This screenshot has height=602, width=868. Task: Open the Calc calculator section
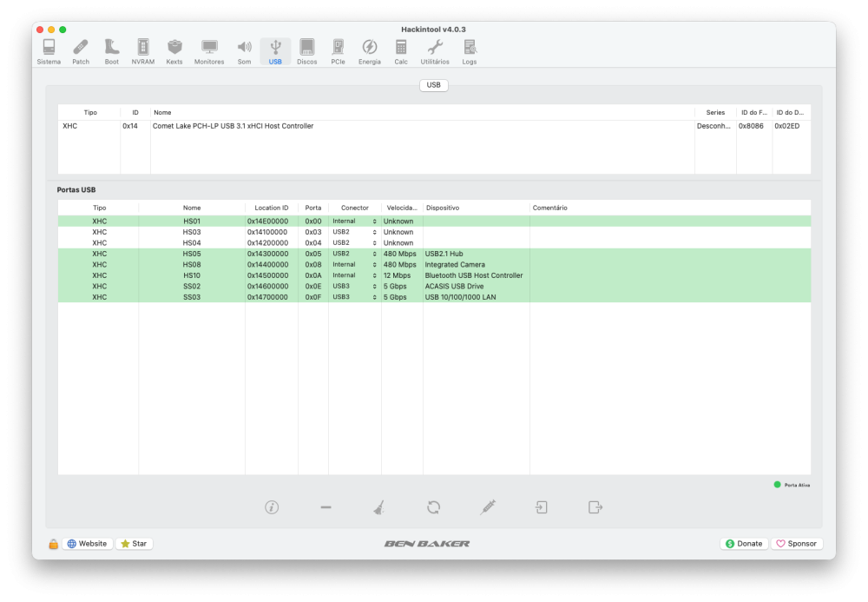pyautogui.click(x=401, y=52)
